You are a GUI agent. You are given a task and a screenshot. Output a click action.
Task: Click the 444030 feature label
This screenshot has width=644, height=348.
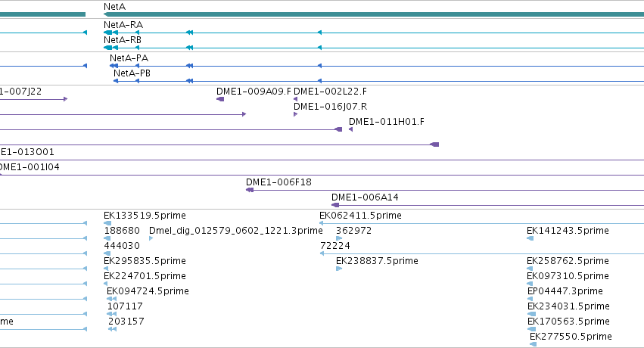pyautogui.click(x=122, y=245)
